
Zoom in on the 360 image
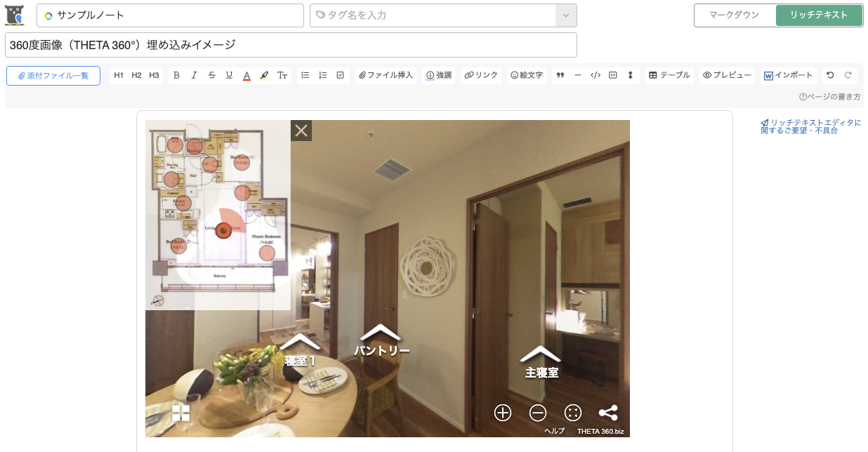coord(503,413)
